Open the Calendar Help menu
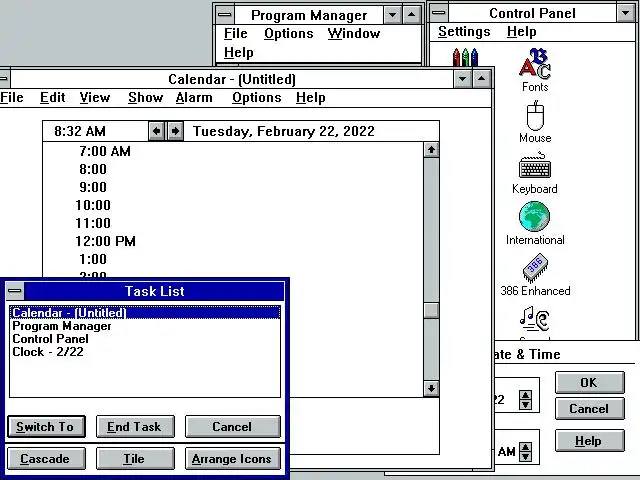Screen dimensions: 640x480 311,98
